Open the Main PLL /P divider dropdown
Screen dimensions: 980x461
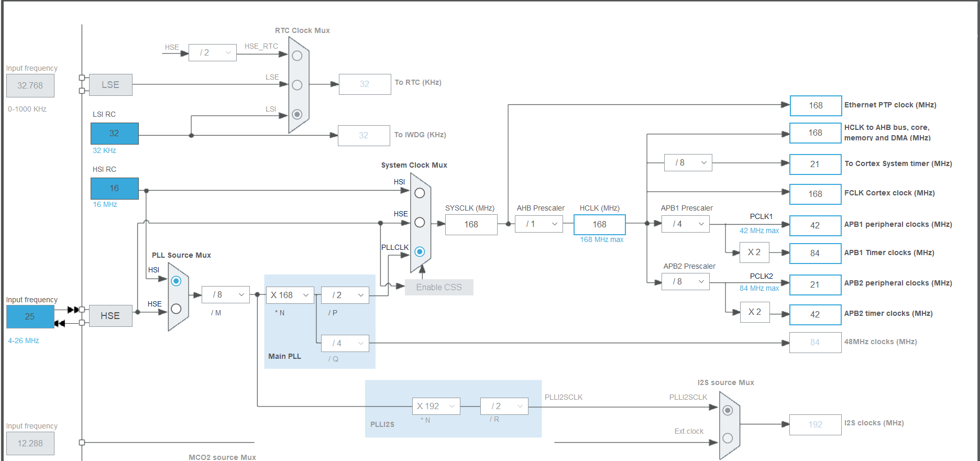pos(345,295)
